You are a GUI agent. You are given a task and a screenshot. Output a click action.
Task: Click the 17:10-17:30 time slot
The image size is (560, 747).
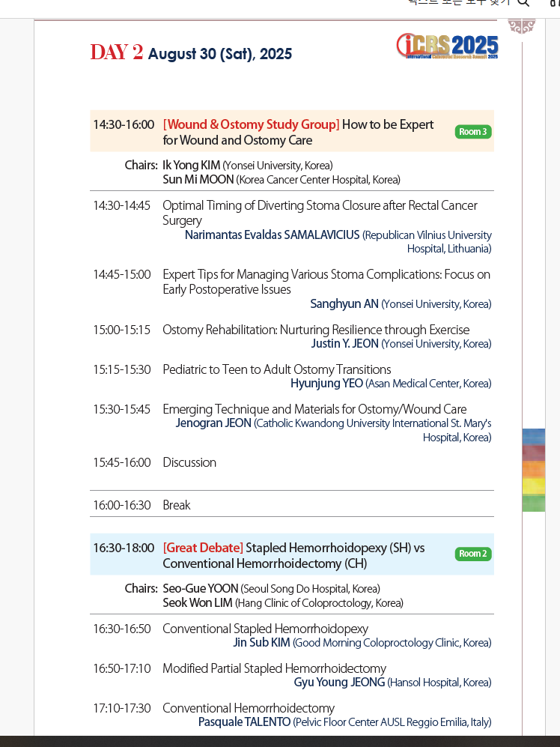tap(122, 708)
